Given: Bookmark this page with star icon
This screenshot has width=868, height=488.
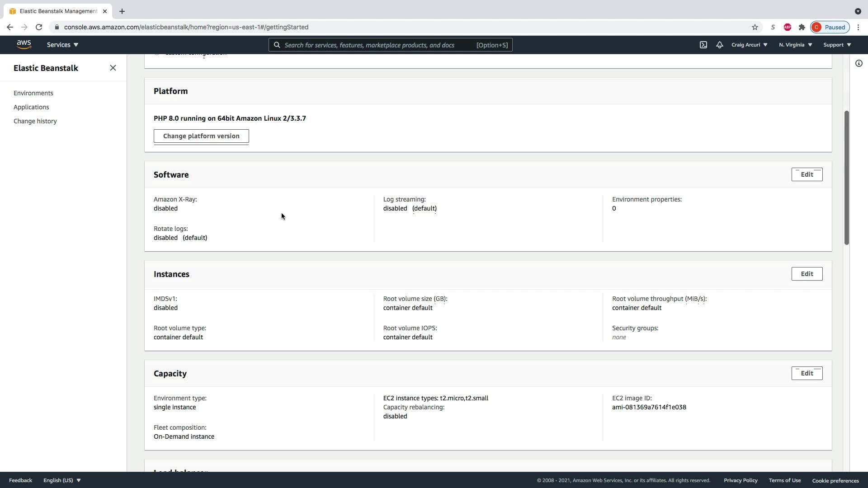Looking at the screenshot, I should click(x=755, y=27).
